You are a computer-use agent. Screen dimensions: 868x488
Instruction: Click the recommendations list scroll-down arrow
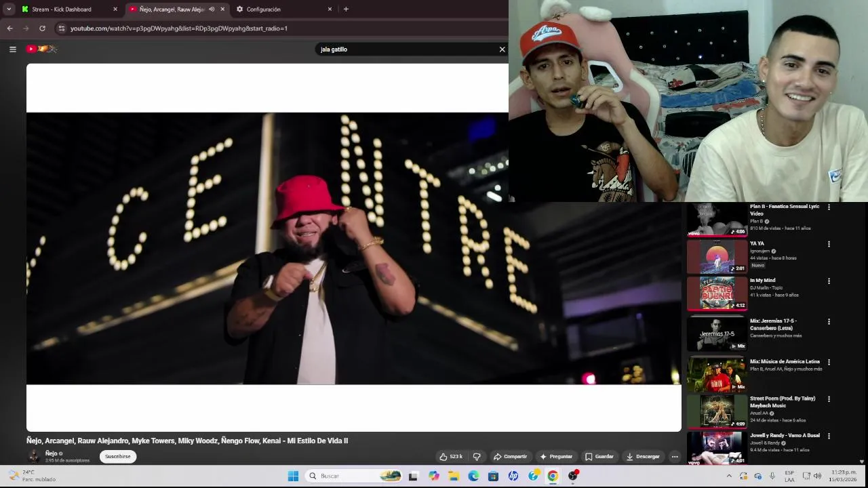coord(862,462)
